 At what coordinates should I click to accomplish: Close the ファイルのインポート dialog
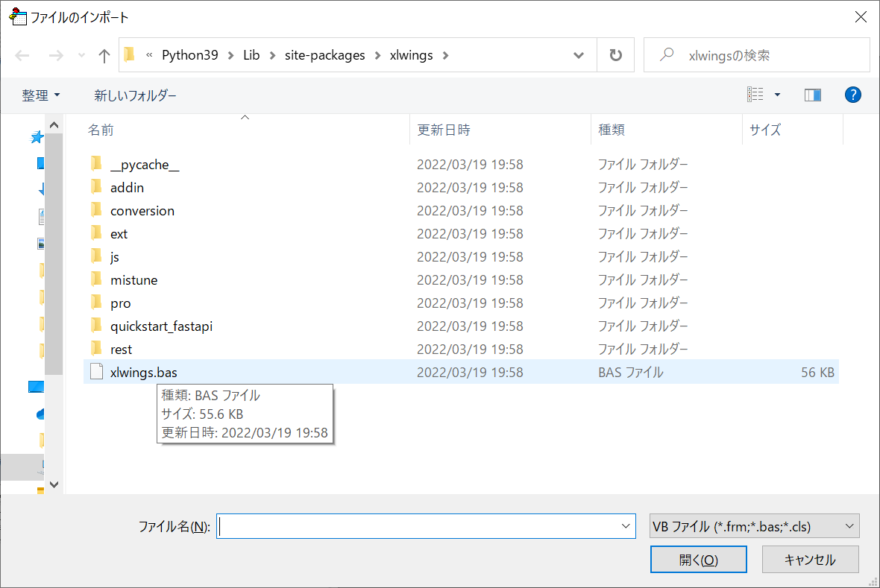point(861,17)
